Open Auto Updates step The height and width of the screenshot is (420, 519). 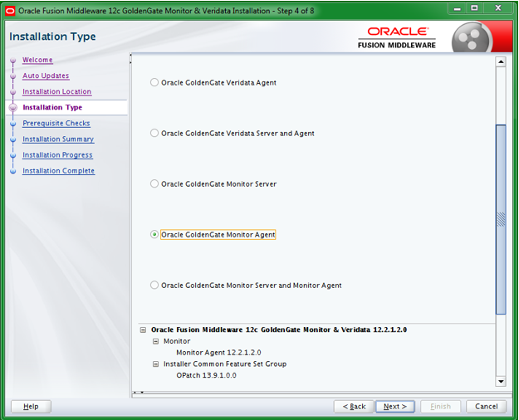coord(46,76)
